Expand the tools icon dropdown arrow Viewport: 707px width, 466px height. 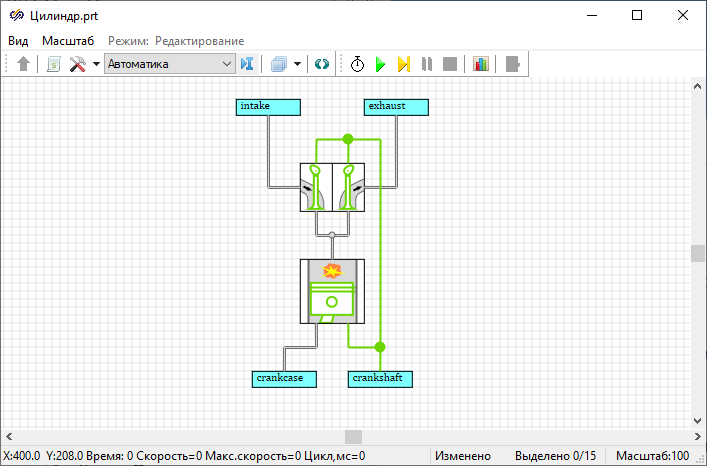(x=96, y=64)
